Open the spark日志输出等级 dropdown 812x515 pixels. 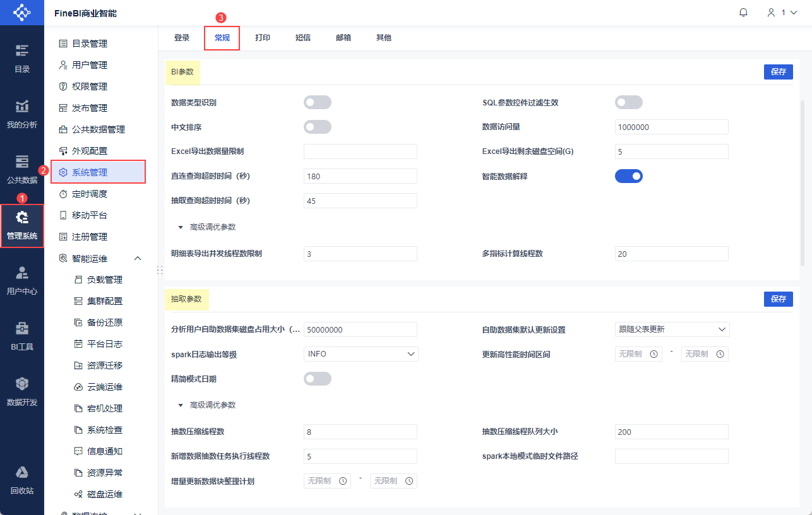point(361,353)
